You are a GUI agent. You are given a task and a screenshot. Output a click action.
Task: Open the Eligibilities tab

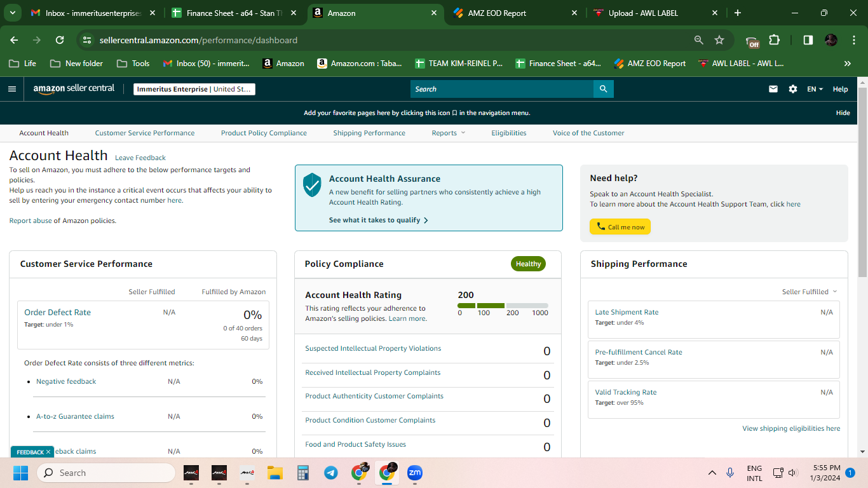509,133
